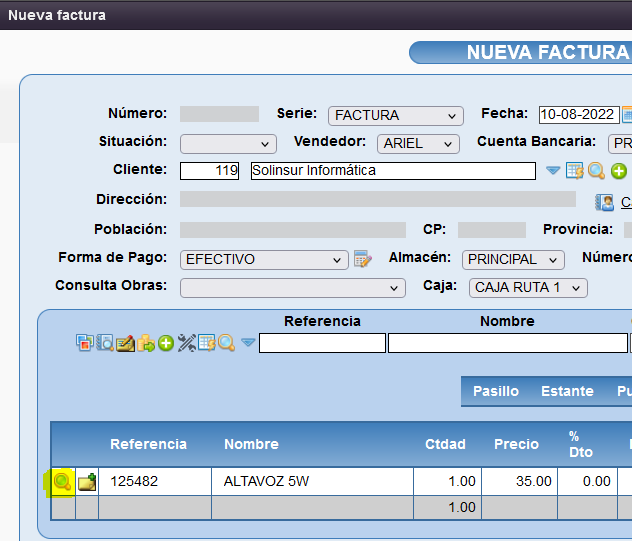Click the grey CP field
Image resolution: width=632 pixels, height=541 pixels.
(492, 230)
